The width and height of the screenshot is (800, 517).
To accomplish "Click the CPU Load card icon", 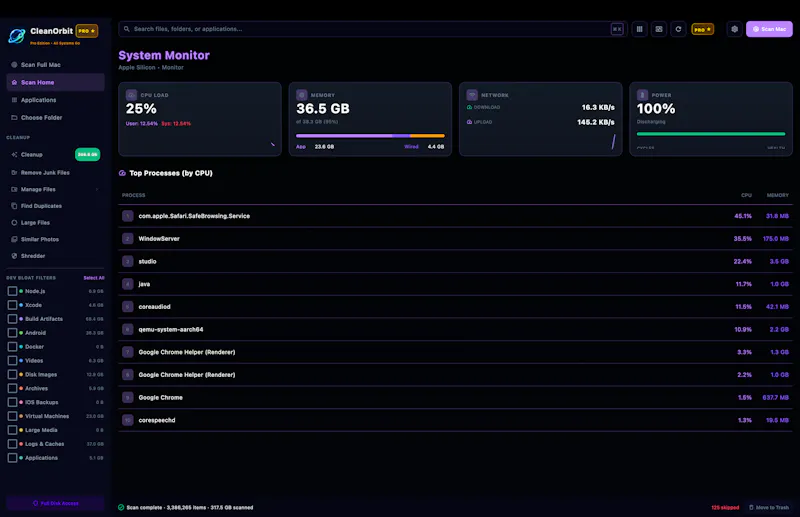I will [x=132, y=95].
